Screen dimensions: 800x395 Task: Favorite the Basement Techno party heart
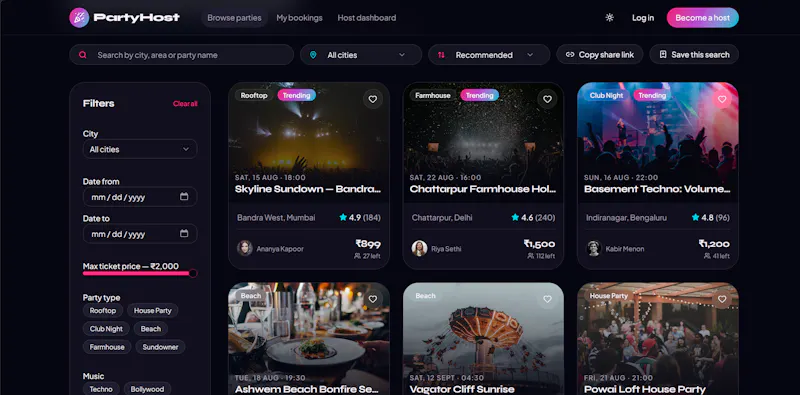tap(722, 99)
